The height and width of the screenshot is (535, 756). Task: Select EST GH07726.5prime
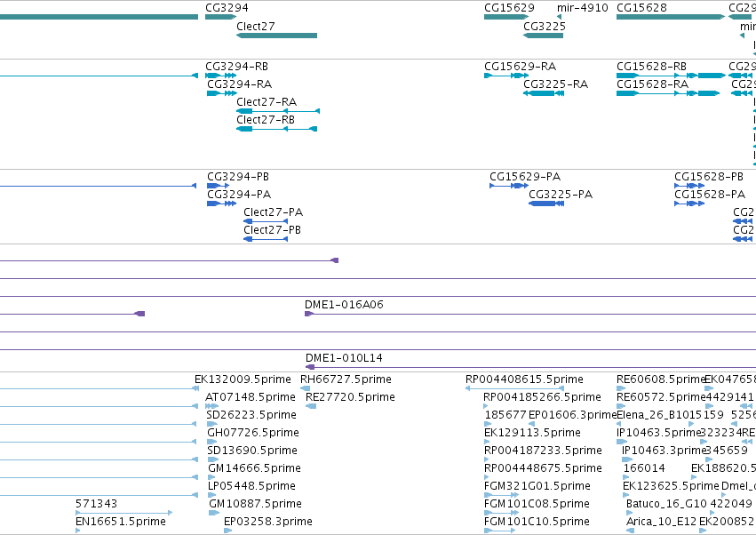253,433
